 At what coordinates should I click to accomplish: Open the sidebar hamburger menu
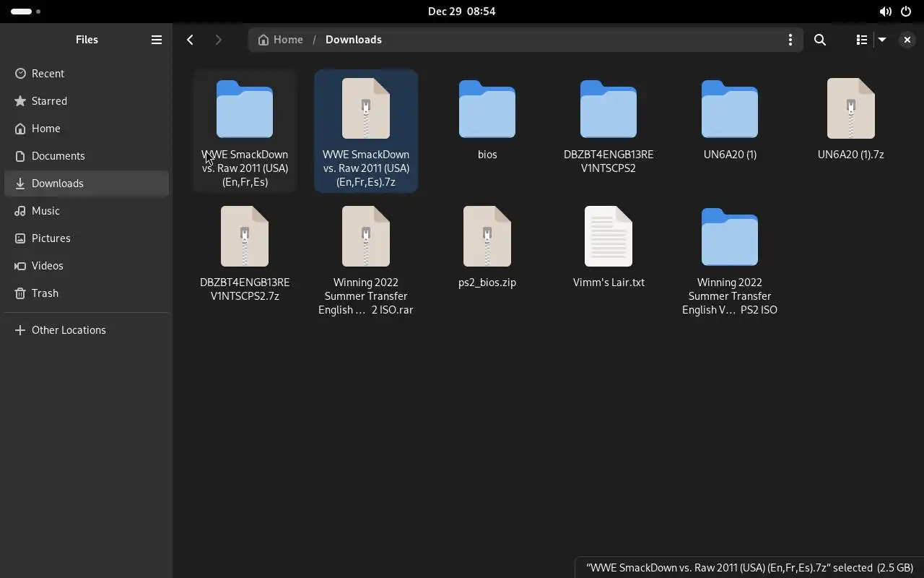click(156, 40)
